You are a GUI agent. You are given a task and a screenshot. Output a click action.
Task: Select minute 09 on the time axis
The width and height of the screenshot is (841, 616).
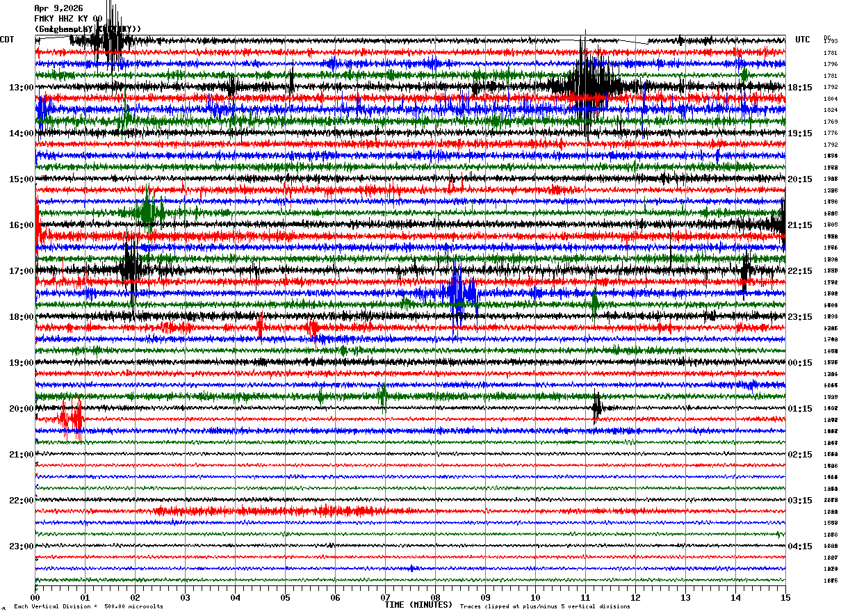(485, 597)
